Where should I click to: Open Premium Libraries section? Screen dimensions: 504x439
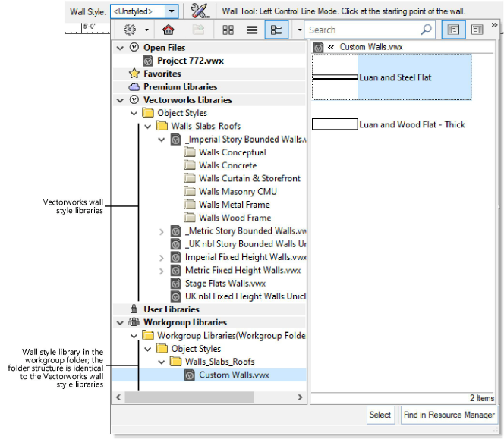coord(181,87)
